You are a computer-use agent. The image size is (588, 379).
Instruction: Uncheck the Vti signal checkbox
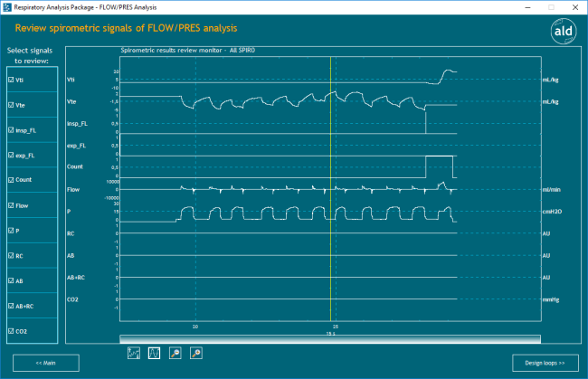click(11, 81)
